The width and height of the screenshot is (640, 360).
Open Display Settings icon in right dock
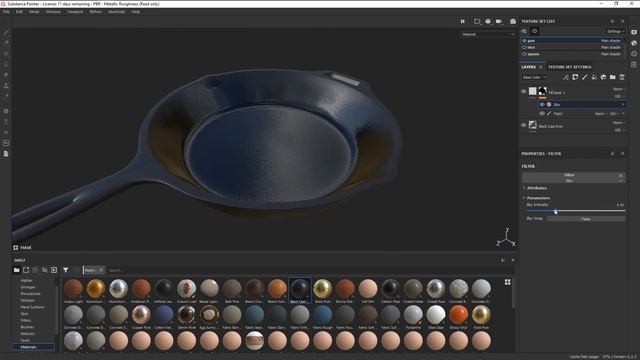pyautogui.click(x=634, y=32)
